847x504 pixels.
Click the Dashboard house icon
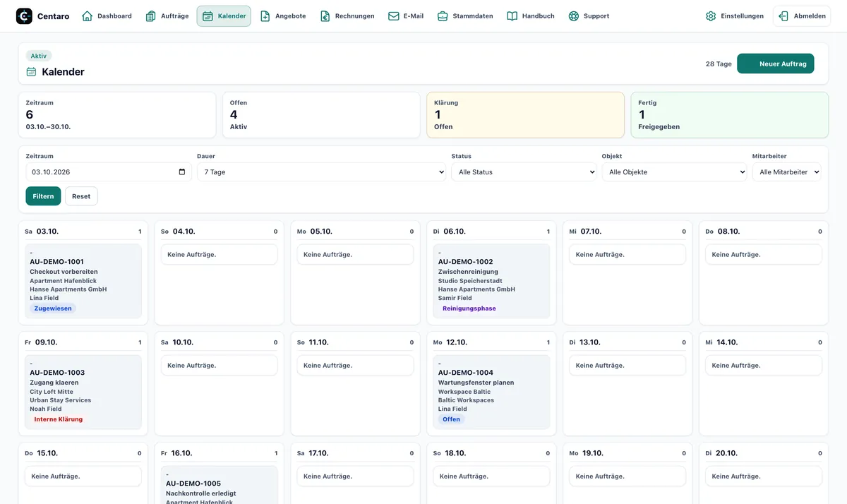tap(88, 16)
